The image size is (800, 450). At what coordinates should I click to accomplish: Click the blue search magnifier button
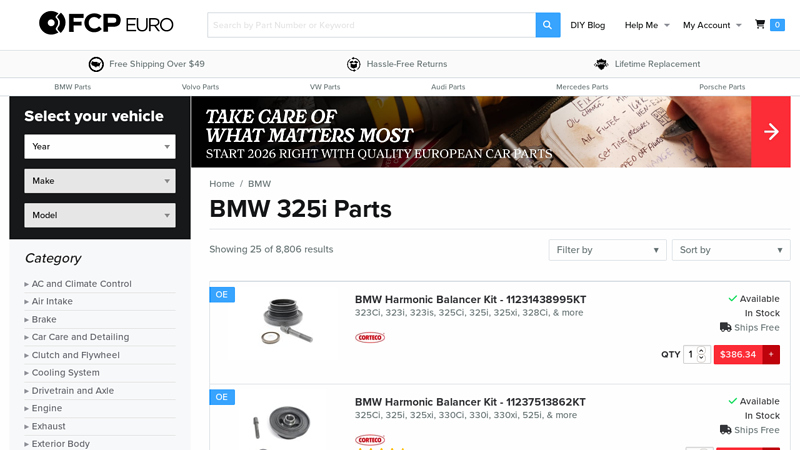pyautogui.click(x=547, y=25)
